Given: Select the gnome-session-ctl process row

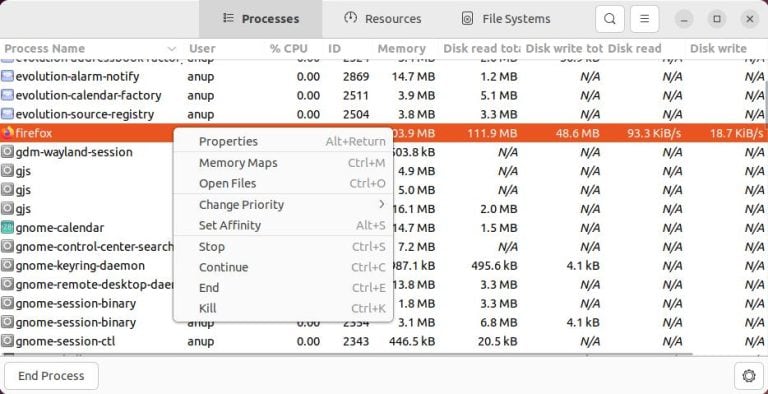Looking at the screenshot, I should coord(384,341).
